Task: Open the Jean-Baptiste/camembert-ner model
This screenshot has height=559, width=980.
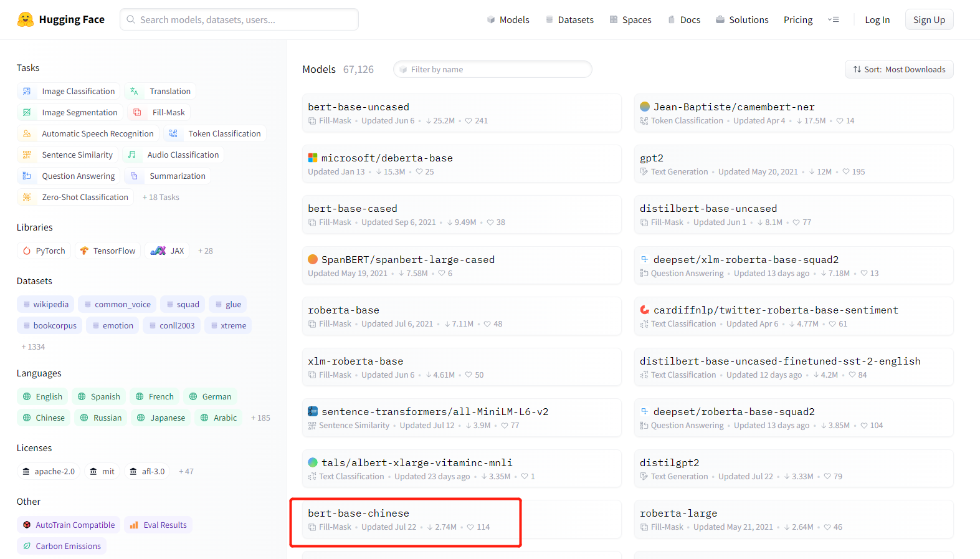Action: [794, 113]
